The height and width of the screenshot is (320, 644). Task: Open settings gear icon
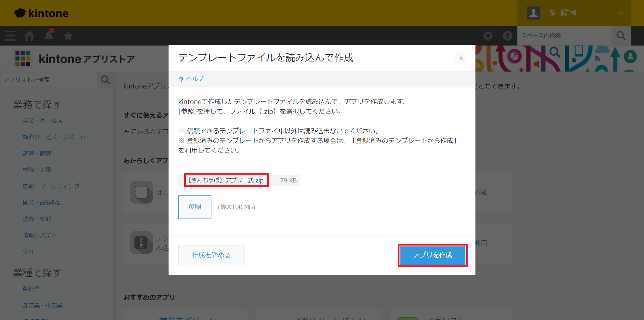point(488,36)
